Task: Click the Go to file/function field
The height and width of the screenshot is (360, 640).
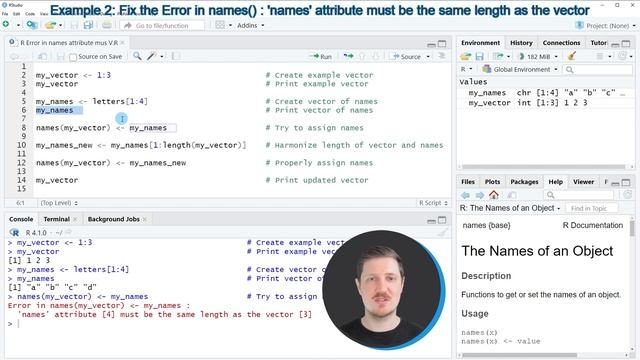Action: coord(162,25)
